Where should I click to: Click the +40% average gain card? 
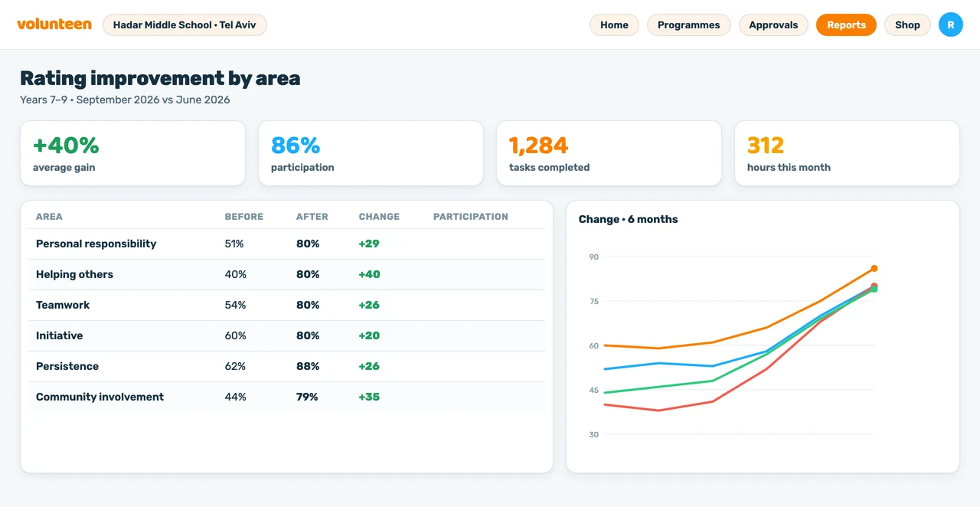click(x=132, y=153)
